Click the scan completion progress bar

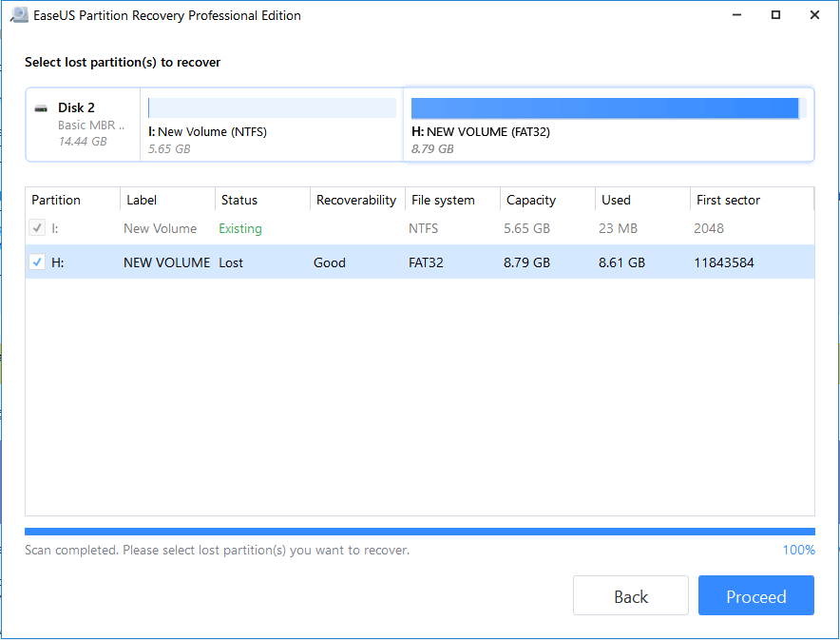pos(418,532)
